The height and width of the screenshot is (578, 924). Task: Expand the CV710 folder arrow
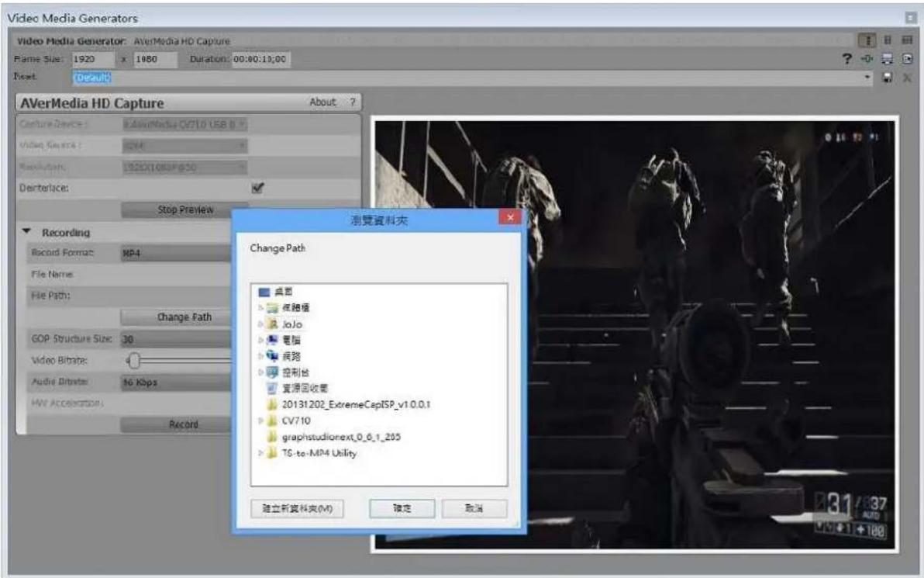pyautogui.click(x=260, y=421)
